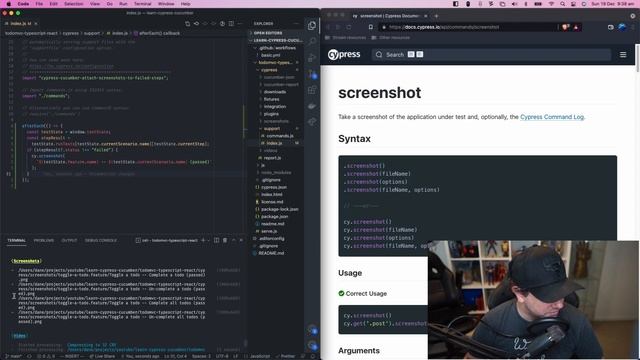Screen dimensions: 640x360
Task: Expand the OPEN EDITORS section
Action: [x=268, y=33]
